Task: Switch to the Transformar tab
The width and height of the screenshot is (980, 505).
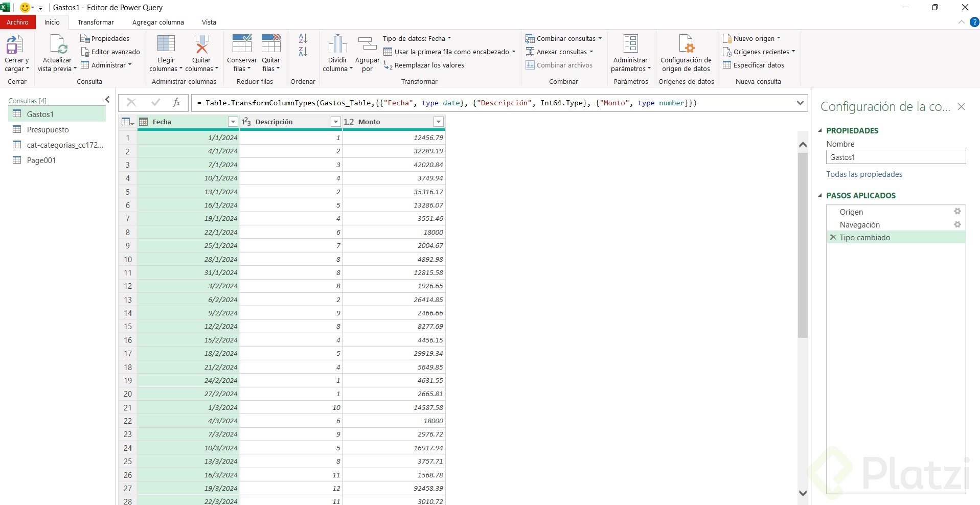Action: (x=96, y=22)
